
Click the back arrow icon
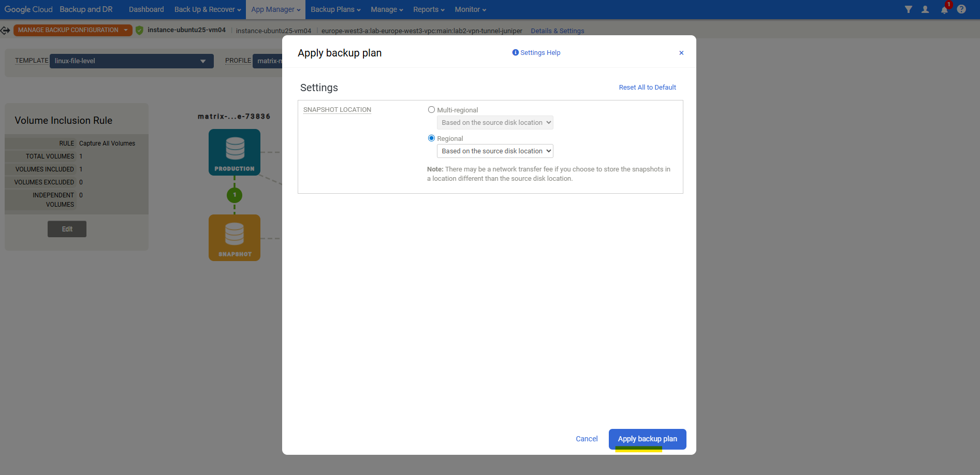(5, 31)
